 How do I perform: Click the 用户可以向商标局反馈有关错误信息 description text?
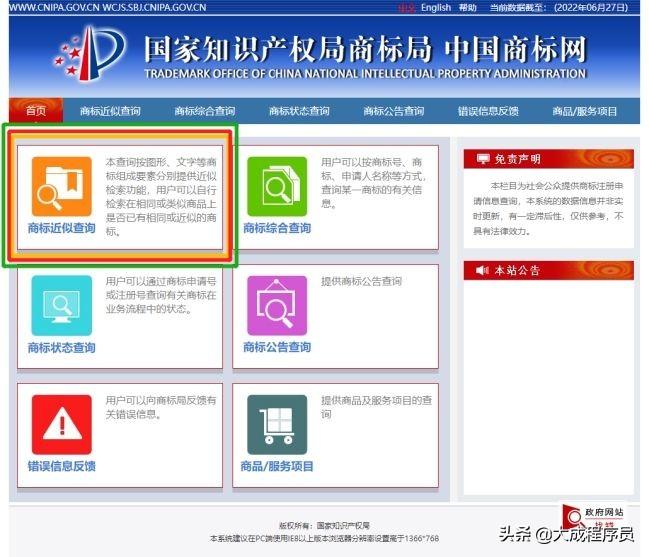click(161, 407)
